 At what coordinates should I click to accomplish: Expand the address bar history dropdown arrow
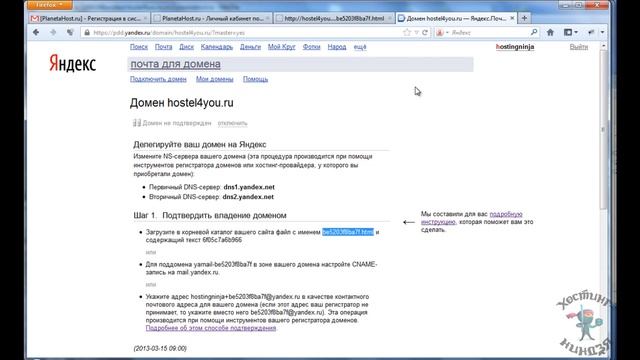(416, 32)
